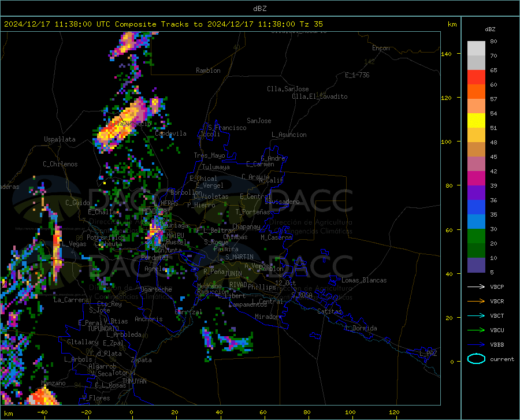
Task: Click the E_1-736 map label
Action: [357, 75]
